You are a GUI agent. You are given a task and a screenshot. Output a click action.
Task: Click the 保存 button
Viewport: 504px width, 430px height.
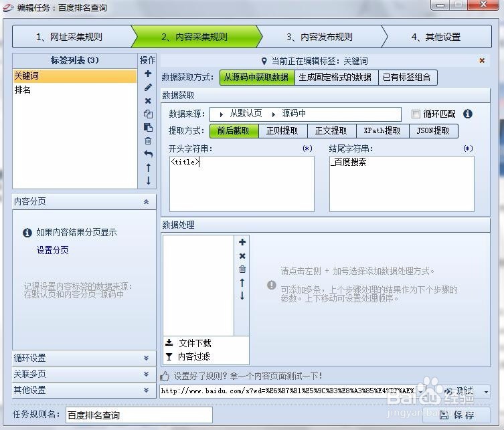pos(456,415)
